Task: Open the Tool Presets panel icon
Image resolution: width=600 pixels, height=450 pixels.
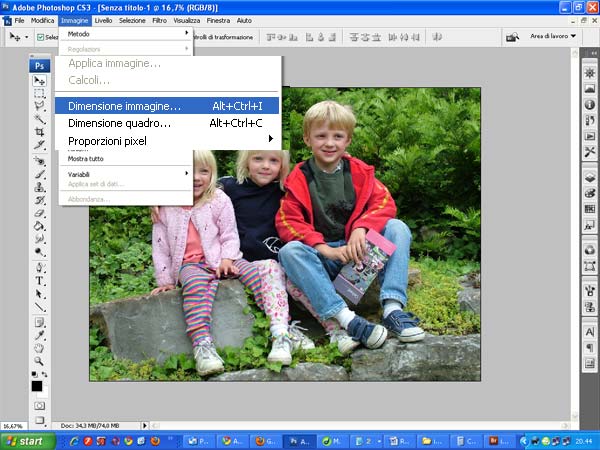Action: [590, 152]
